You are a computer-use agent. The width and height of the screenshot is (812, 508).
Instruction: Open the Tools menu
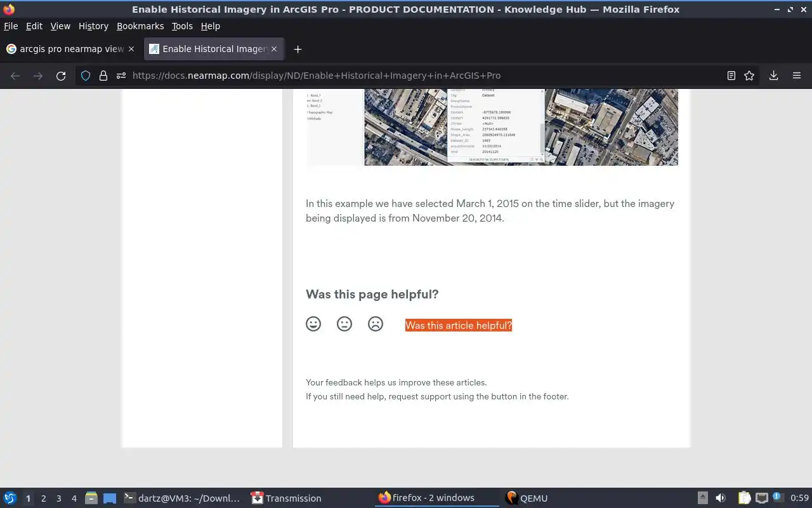pyautogui.click(x=182, y=26)
